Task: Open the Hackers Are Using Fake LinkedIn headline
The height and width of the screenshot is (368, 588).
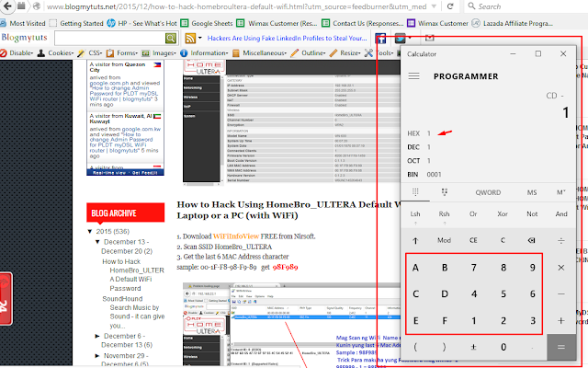Action: tap(287, 39)
